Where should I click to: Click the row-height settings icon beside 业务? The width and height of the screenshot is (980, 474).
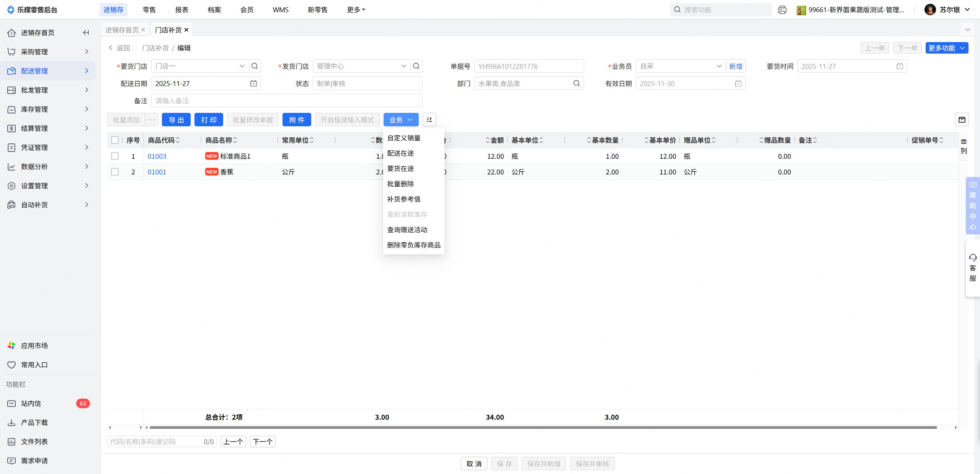429,120
